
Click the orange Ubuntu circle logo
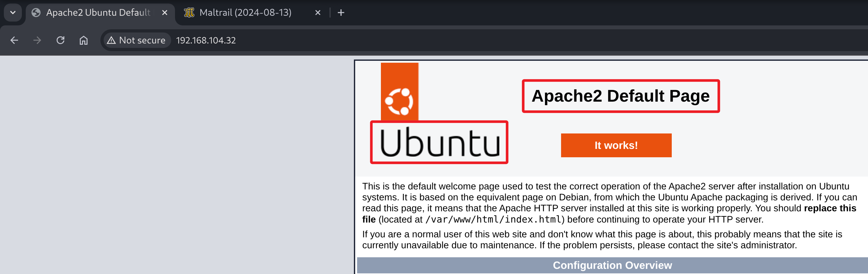[399, 101]
